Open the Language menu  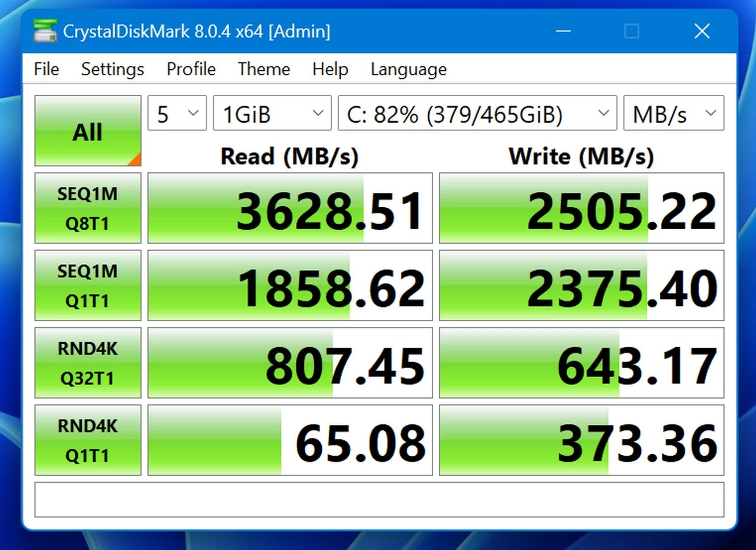(x=408, y=69)
